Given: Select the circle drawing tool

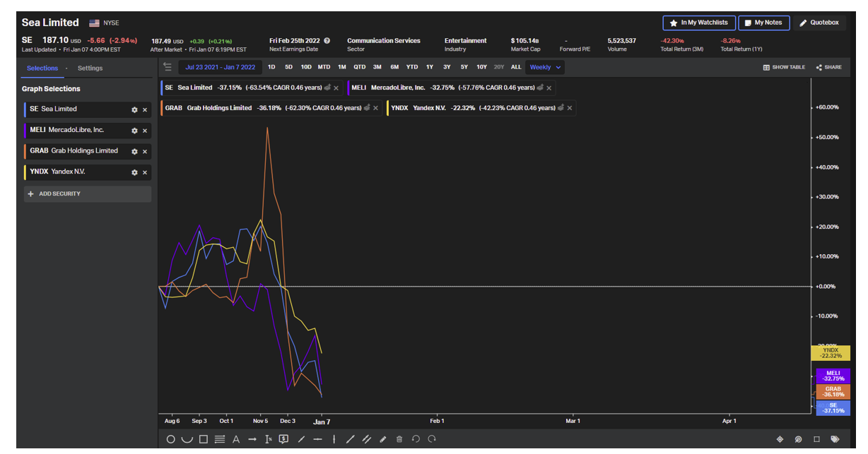Looking at the screenshot, I should (x=170, y=439).
